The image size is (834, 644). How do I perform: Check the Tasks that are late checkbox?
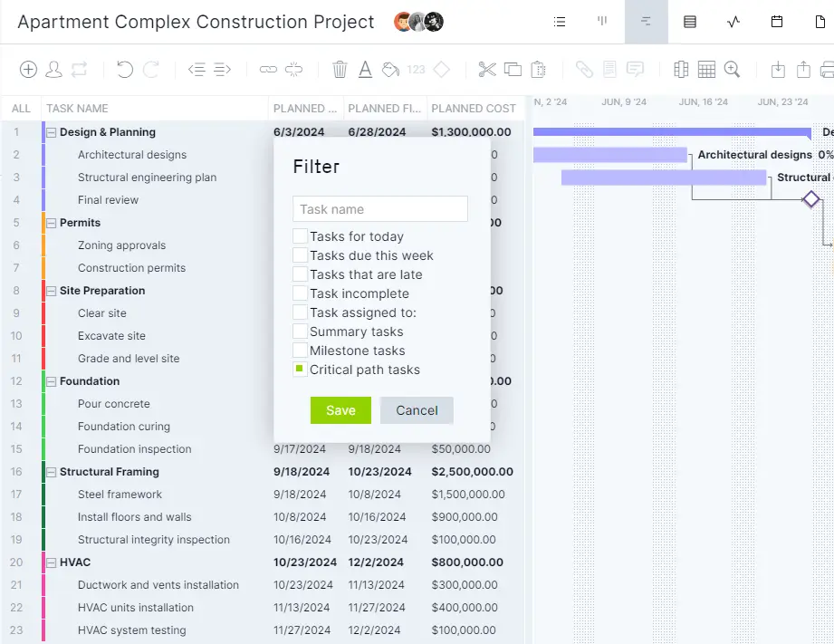point(300,274)
